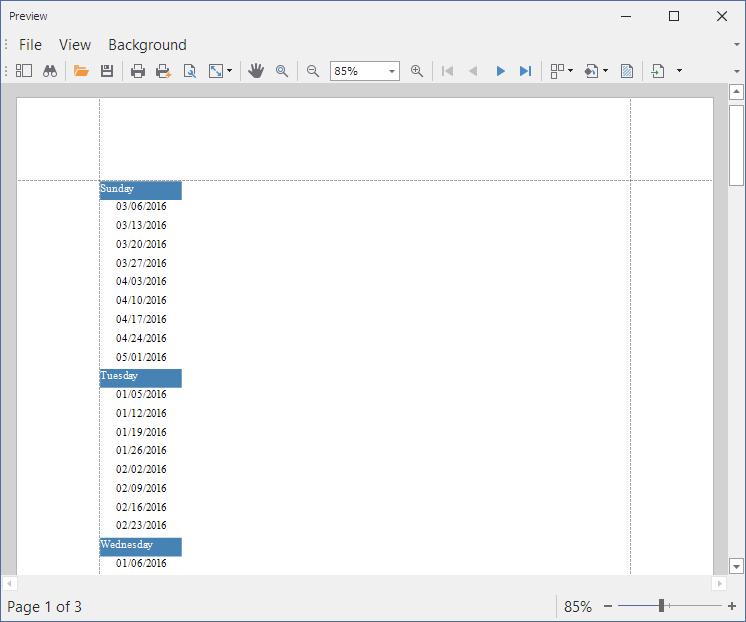Click the horizontal scrollbar right arrow
Screen dimensions: 746x622
click(x=719, y=583)
